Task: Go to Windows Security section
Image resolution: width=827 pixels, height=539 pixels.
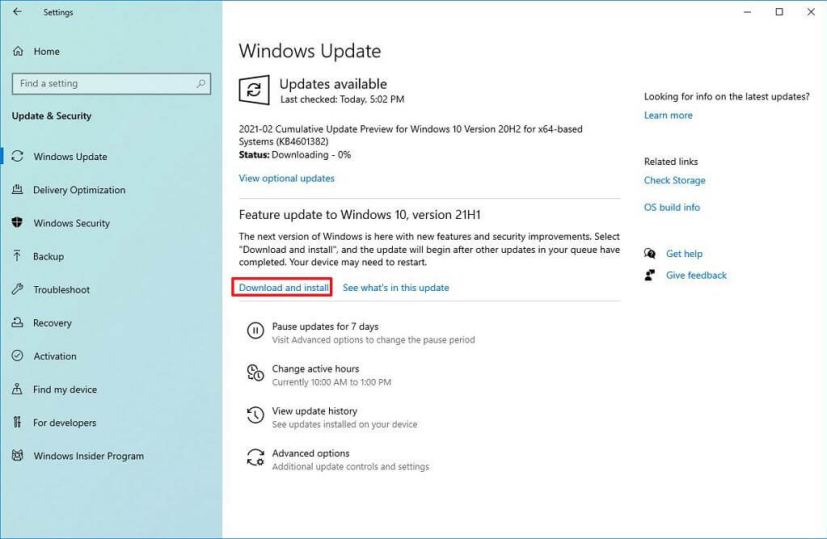Action: 72,223
